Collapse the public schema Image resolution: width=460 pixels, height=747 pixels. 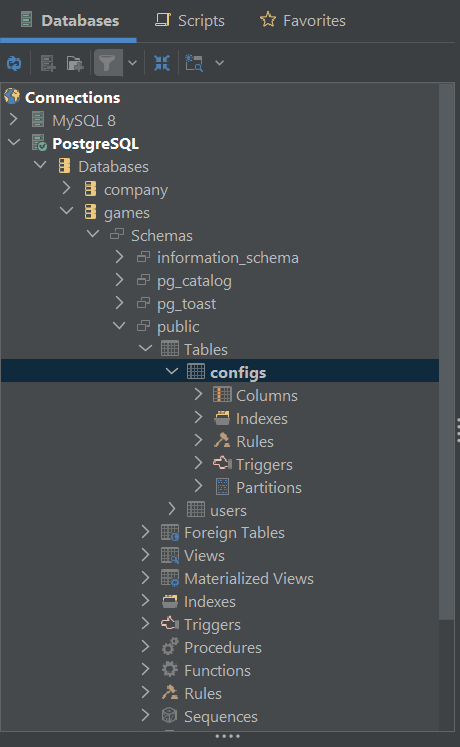click(119, 325)
